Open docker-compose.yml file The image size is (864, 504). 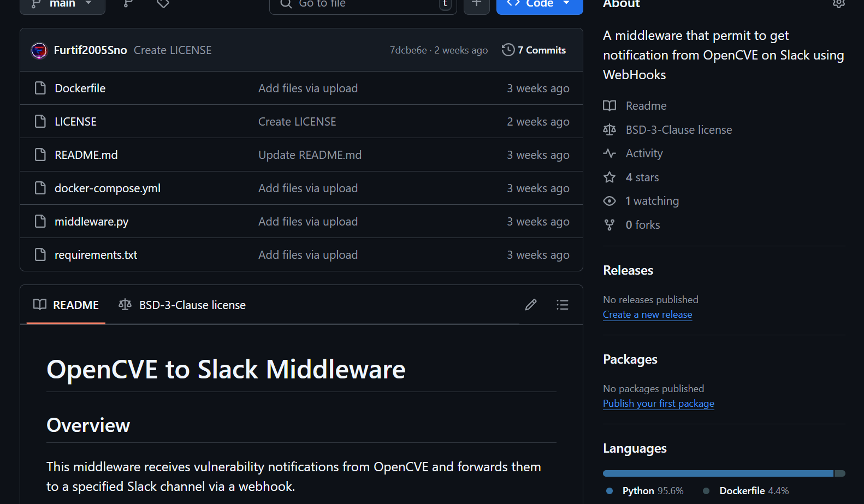[x=108, y=188]
